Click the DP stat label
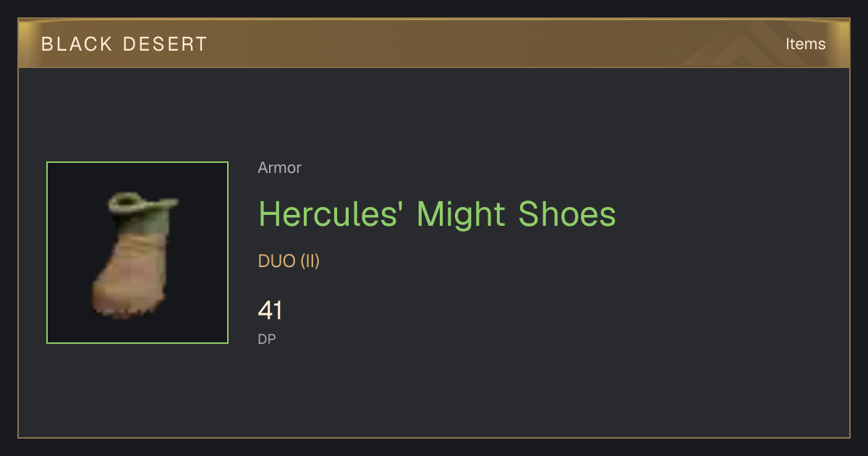Viewport: 868px width, 456px height. pyautogui.click(x=267, y=339)
